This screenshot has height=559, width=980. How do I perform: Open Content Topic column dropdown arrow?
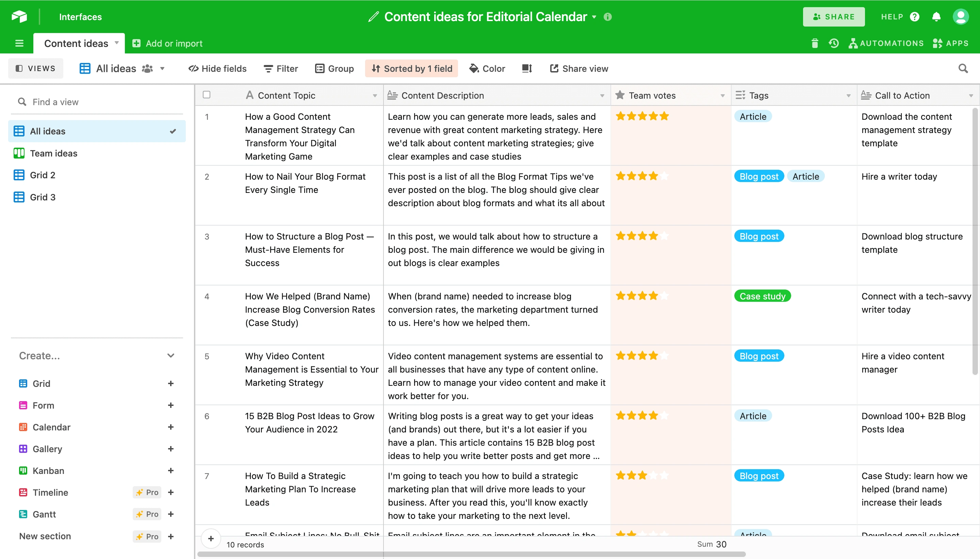375,96
